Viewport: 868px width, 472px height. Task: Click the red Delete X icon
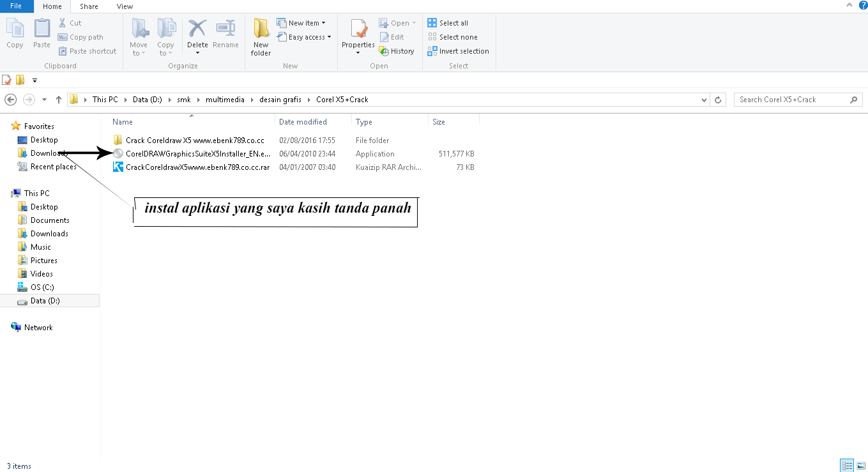[x=197, y=29]
